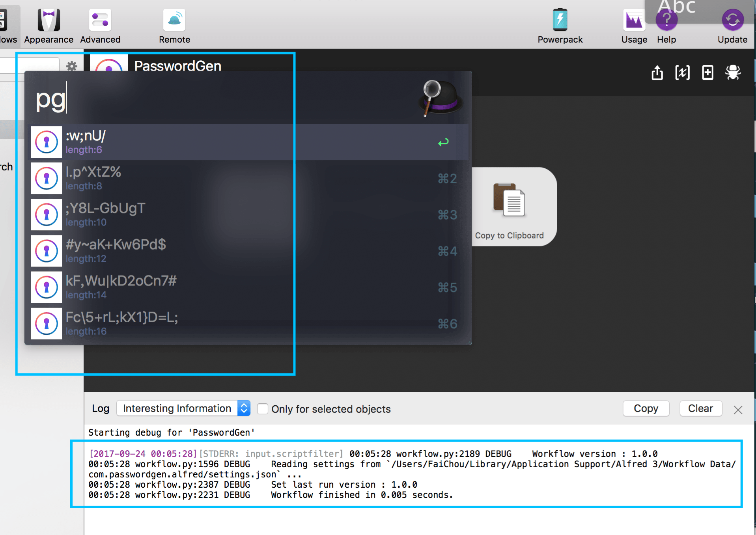Open the Interesting Information log level dropdown
The image size is (756, 535).
tap(183, 408)
